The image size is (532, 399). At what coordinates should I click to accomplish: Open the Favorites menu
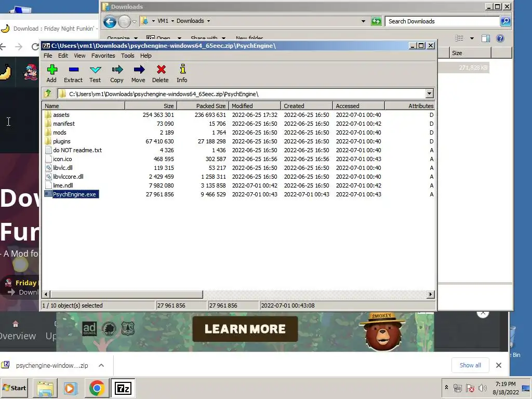(103, 56)
